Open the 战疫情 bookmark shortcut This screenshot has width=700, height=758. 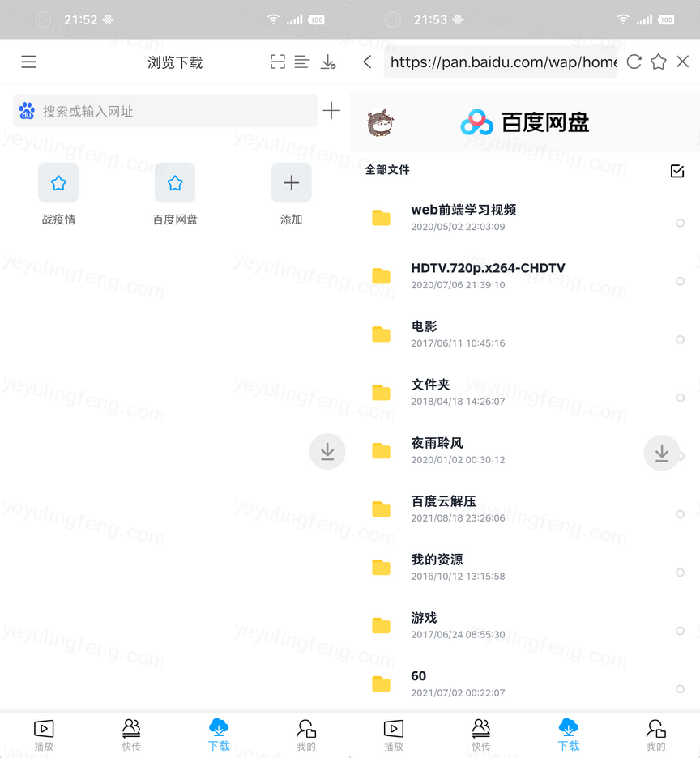[58, 194]
